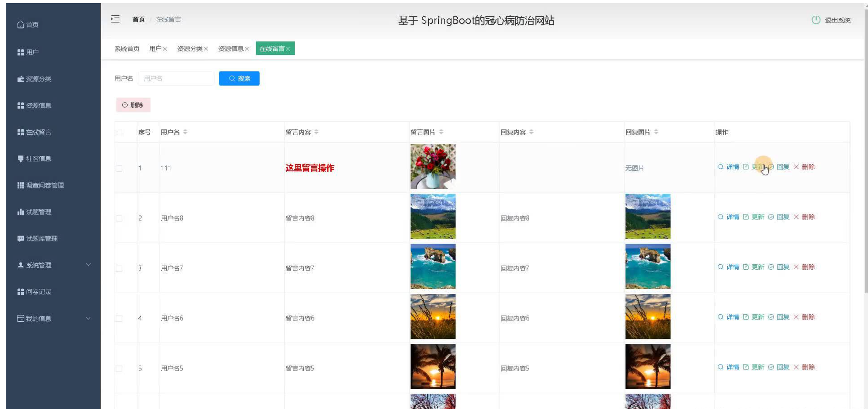
Task: Switch to the 系统首页 tab
Action: click(127, 49)
